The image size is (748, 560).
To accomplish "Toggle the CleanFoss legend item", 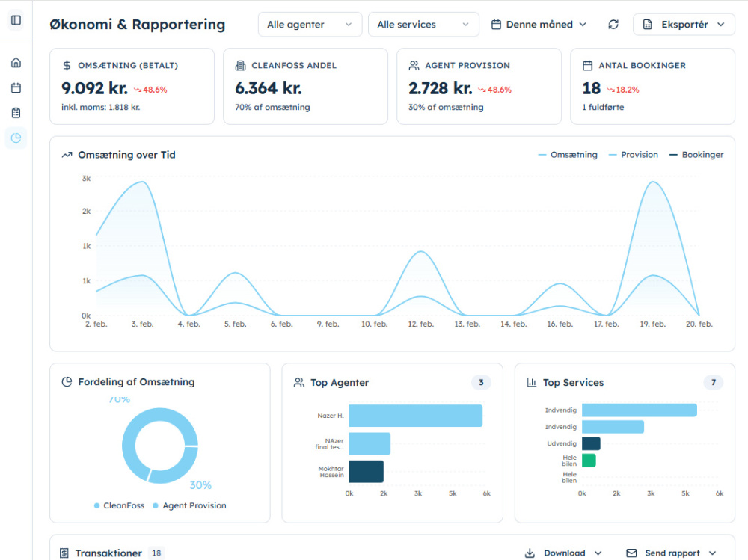I will pos(119,505).
